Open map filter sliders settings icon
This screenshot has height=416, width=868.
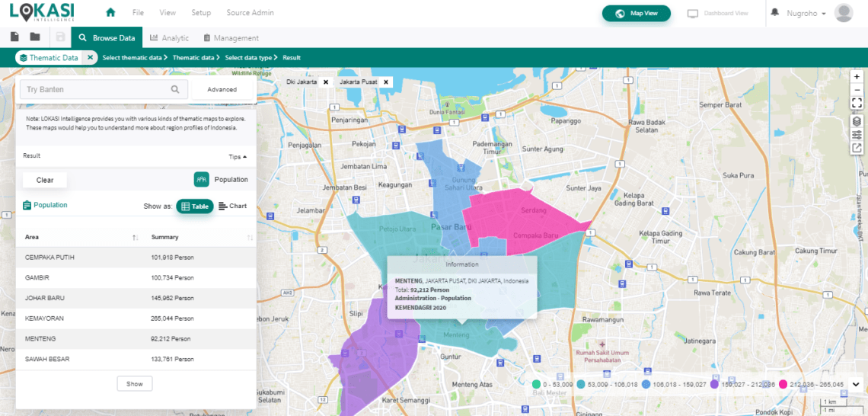[x=857, y=135]
